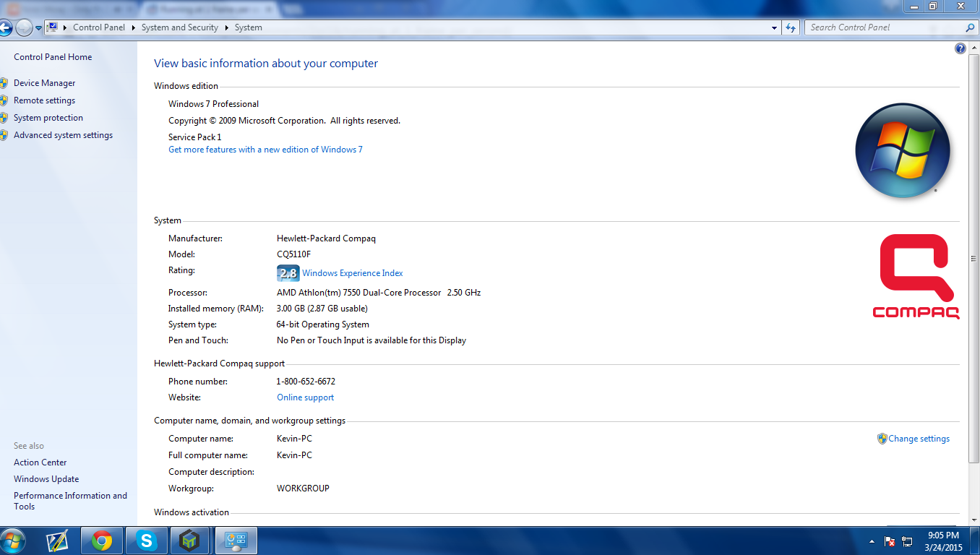This screenshot has height=555, width=980.
Task: Open Windows Update link
Action: (46, 479)
